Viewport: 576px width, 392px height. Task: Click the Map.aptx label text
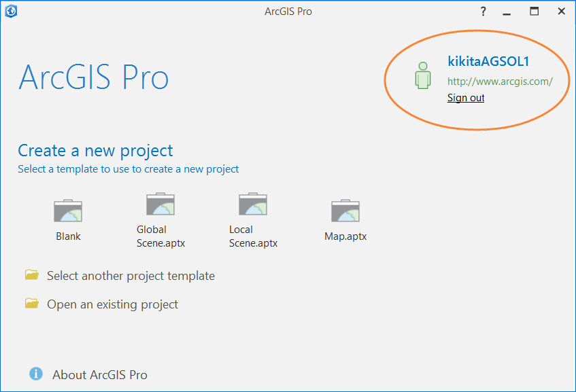tap(345, 236)
